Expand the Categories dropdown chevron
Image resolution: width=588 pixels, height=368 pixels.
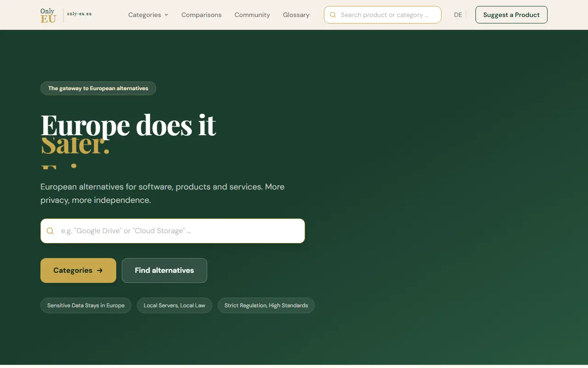coord(166,15)
